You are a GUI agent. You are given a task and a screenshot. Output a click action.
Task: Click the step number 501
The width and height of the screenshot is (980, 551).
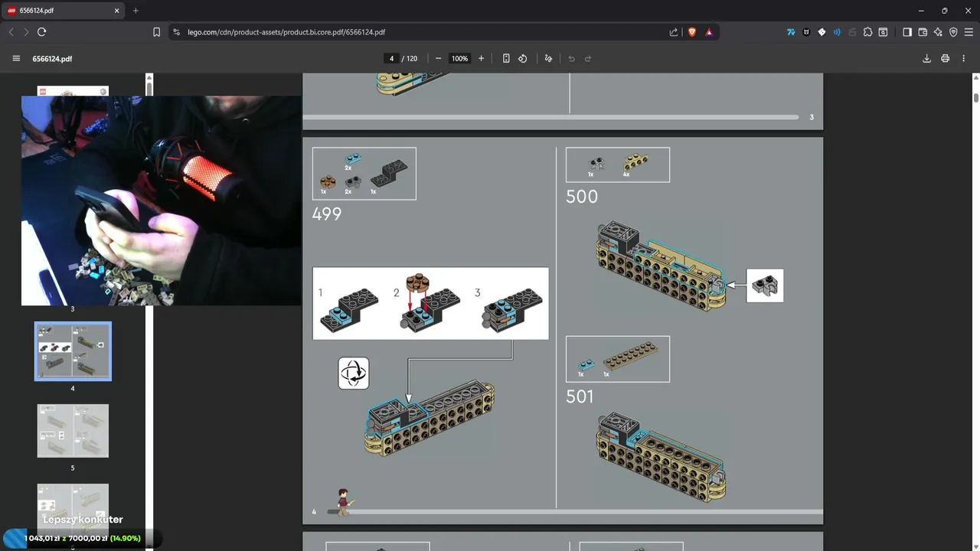coord(580,396)
